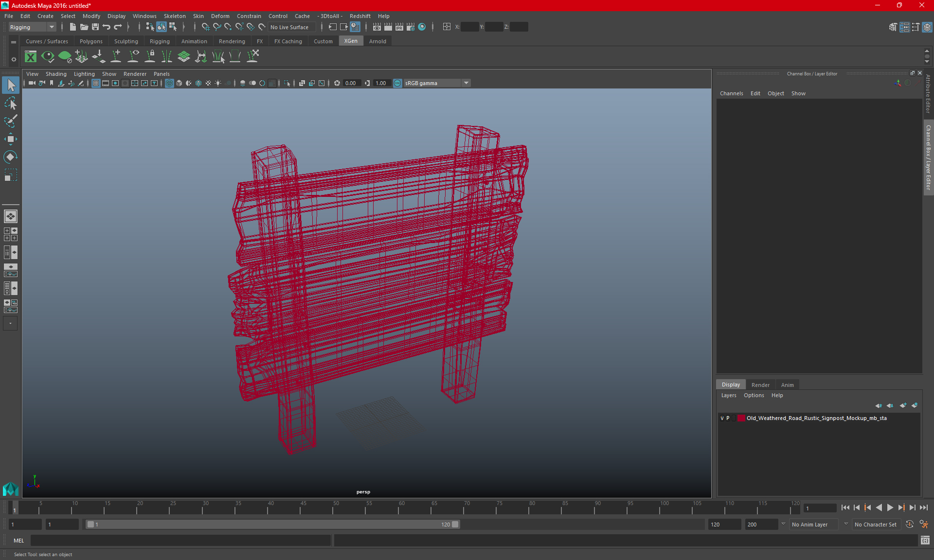Click the Maya logo icon at bottom left
Viewport: 934px width, 560px height.
(10, 488)
